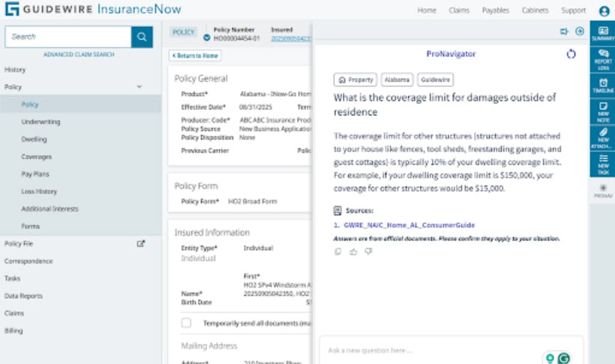Open Pay Plans navigation item
The image size is (615, 364).
(35, 174)
